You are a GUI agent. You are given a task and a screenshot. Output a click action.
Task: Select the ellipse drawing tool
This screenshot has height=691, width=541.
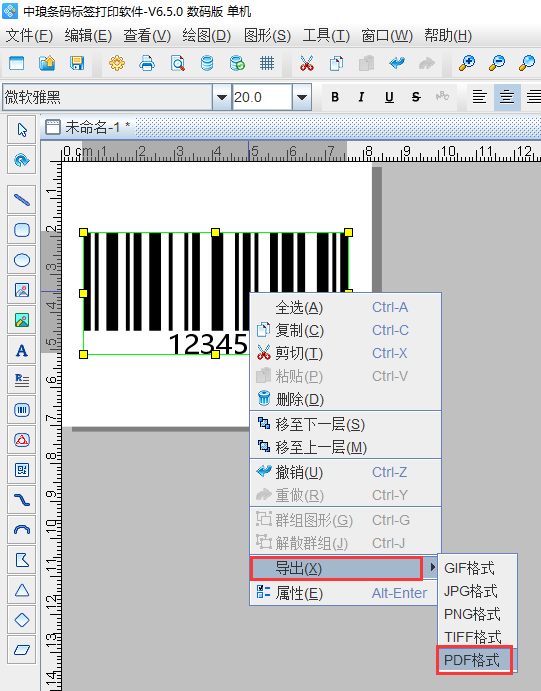(22, 260)
